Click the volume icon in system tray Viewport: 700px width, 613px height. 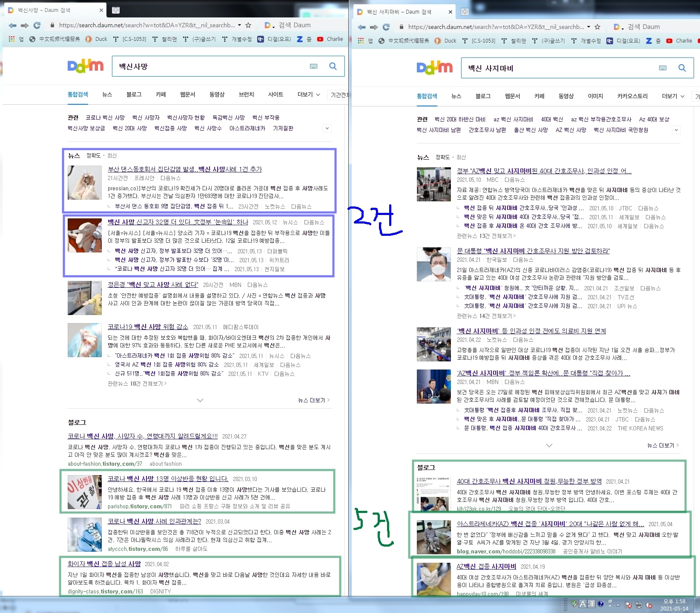point(649,604)
